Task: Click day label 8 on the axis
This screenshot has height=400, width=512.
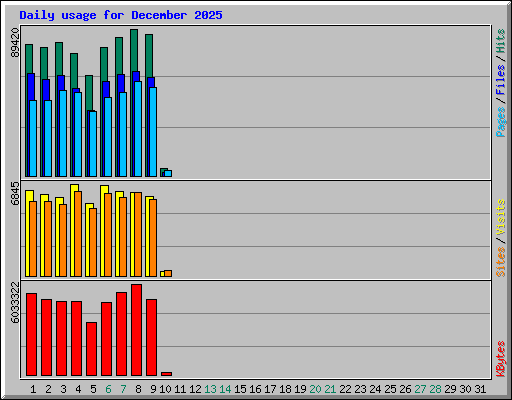Action: pos(138,389)
